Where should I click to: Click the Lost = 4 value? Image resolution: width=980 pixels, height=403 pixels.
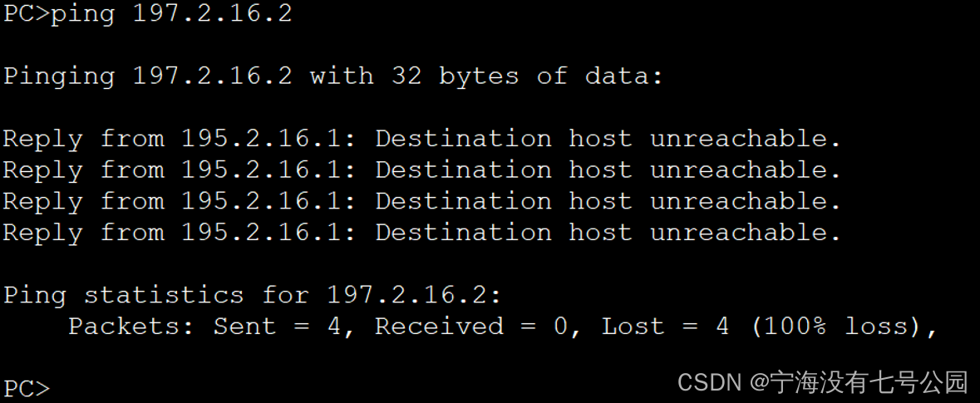click(x=665, y=327)
